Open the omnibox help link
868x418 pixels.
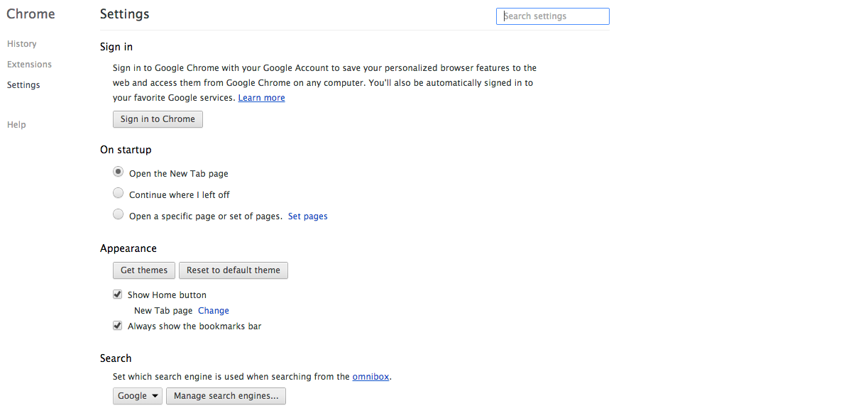point(370,377)
